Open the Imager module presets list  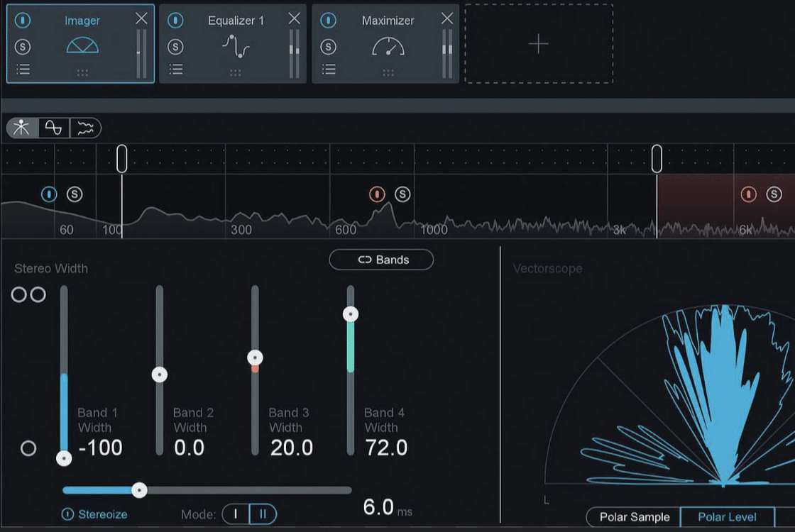point(23,69)
